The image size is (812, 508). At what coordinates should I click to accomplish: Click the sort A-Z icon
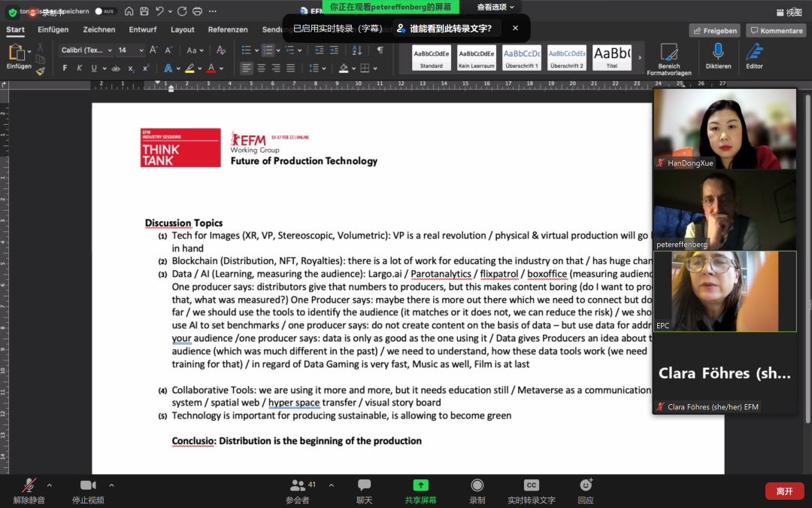point(357,50)
